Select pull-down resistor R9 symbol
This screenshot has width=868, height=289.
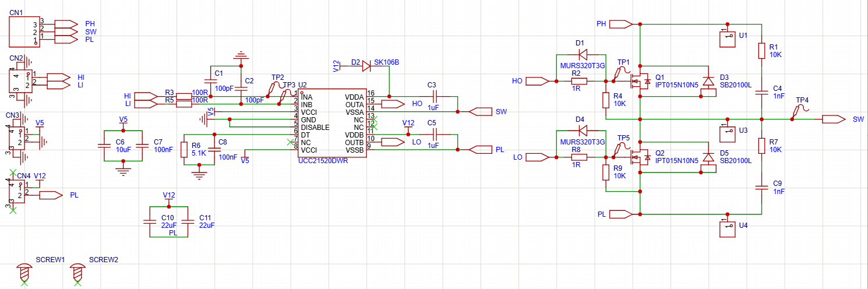[x=606, y=172]
